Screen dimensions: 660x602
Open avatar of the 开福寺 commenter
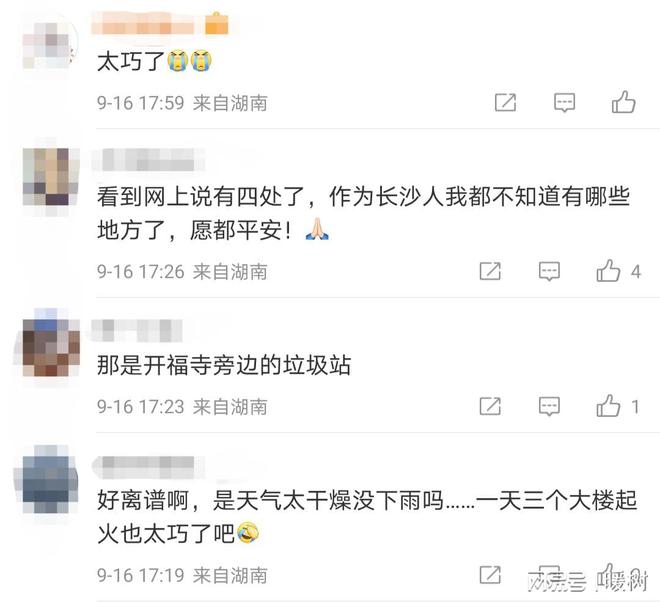click(51, 343)
